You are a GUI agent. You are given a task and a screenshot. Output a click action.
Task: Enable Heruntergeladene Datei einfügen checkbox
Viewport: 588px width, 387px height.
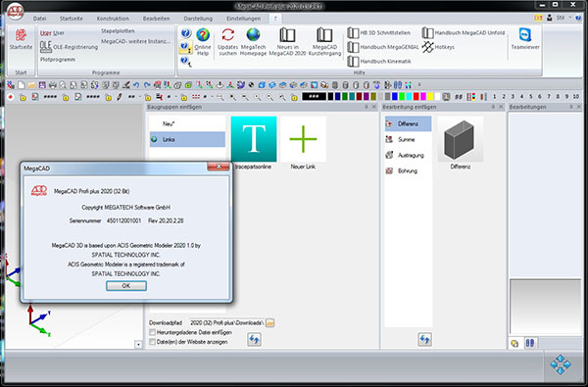point(152,332)
